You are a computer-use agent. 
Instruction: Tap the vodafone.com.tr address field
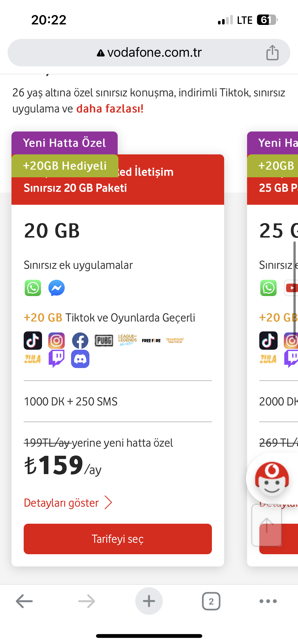tap(149, 53)
